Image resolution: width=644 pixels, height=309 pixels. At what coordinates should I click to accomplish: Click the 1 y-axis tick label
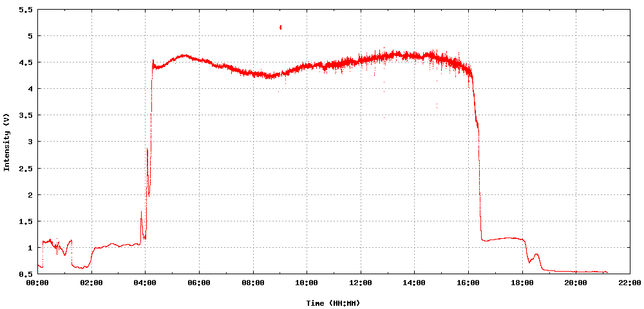30,247
